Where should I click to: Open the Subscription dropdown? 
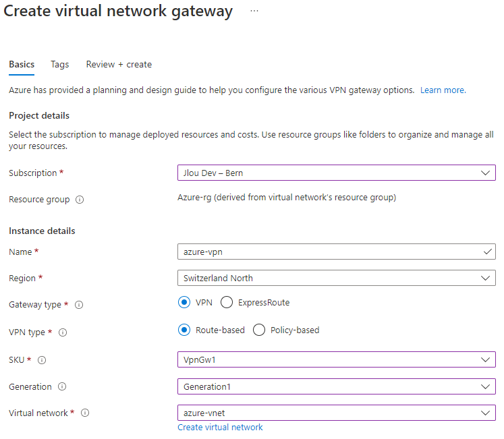coord(337,173)
